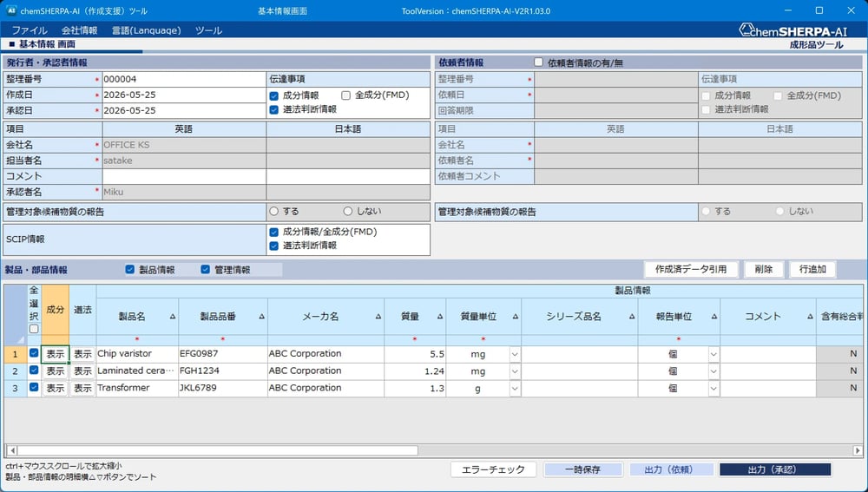868x492 pixels.
Task: Click the EFG0987 product number cell
Action: (223, 354)
